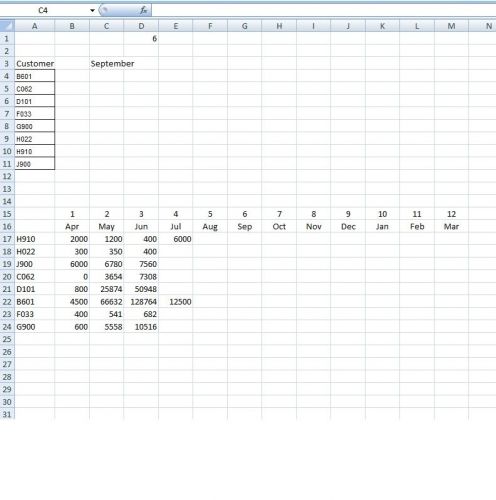Click cell with value 128764

[141, 302]
